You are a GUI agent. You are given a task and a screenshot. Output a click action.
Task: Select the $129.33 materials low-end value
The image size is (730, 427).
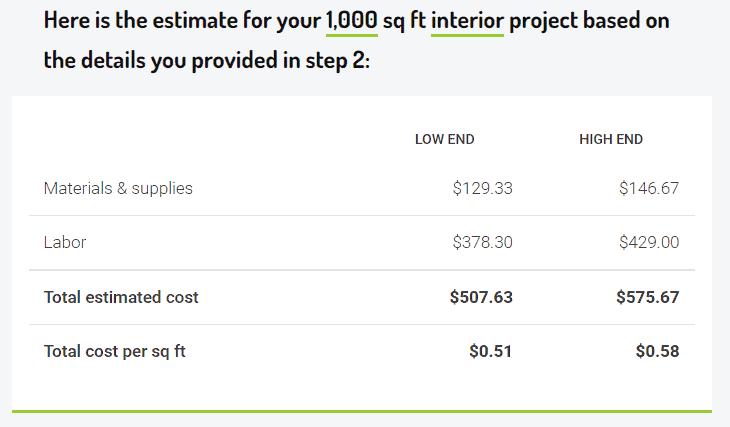tap(482, 188)
